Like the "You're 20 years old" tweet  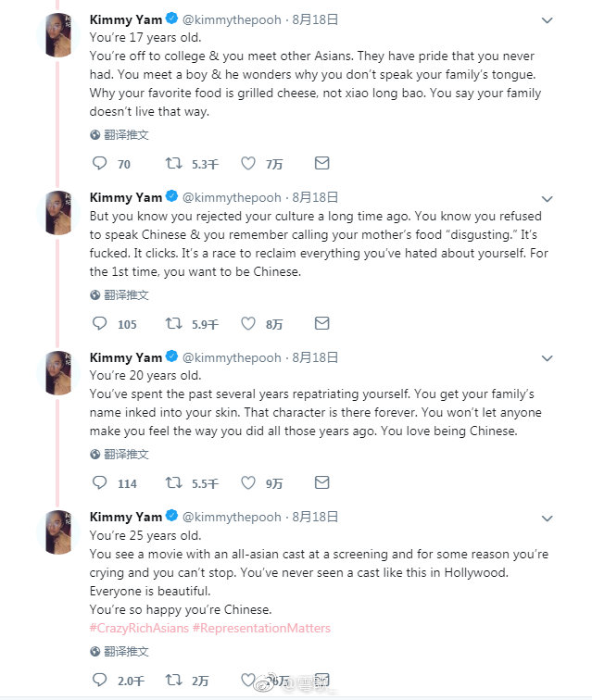[x=248, y=482]
